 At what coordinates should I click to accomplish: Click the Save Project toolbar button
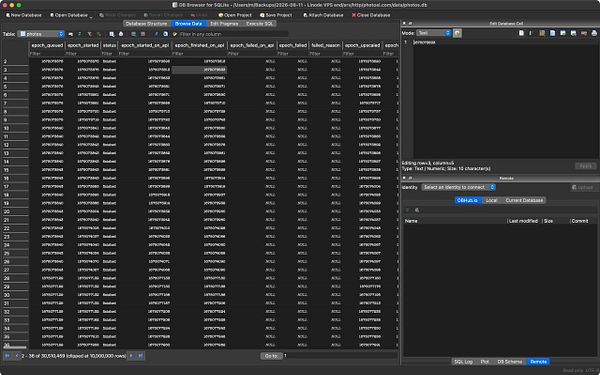tap(276, 15)
